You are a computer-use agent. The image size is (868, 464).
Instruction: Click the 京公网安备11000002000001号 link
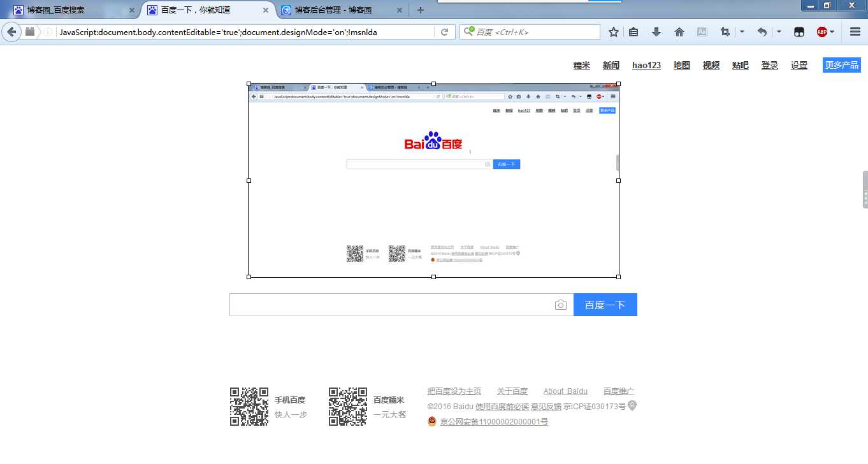click(x=494, y=422)
